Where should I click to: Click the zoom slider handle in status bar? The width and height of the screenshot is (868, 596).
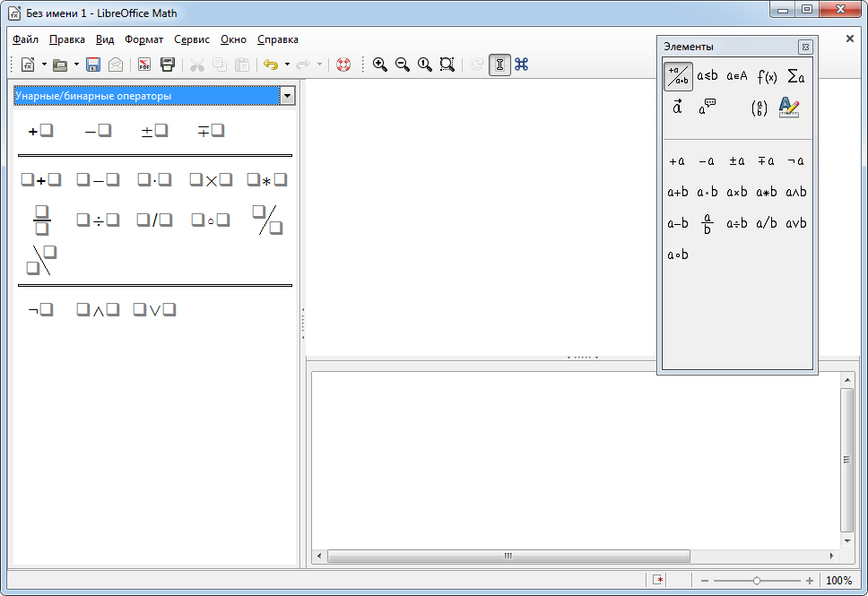click(757, 581)
